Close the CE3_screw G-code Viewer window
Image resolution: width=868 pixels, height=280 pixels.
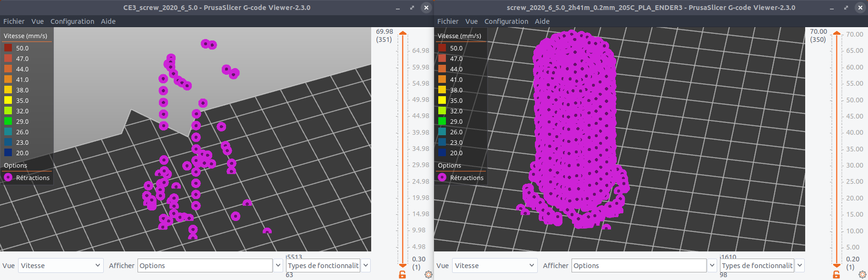426,8
